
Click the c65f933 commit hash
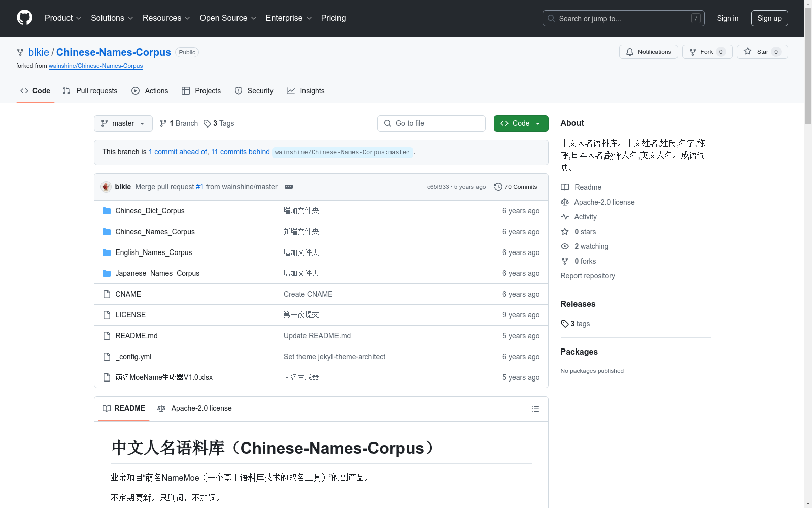point(438,187)
